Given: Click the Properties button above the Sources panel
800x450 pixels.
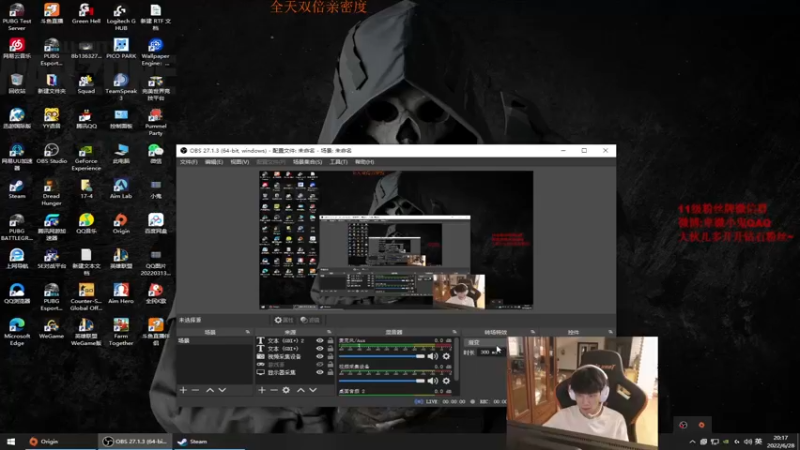Looking at the screenshot, I should point(284,320).
